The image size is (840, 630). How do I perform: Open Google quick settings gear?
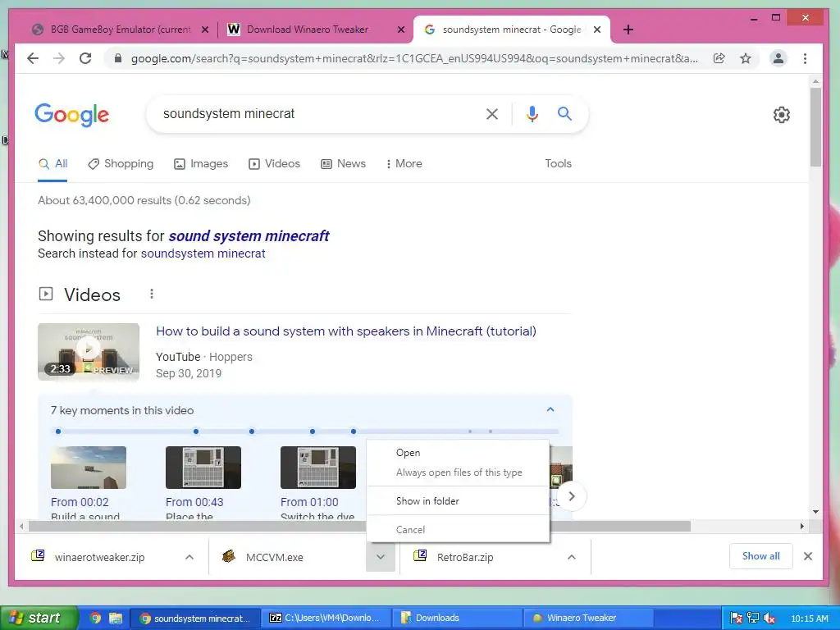782,115
